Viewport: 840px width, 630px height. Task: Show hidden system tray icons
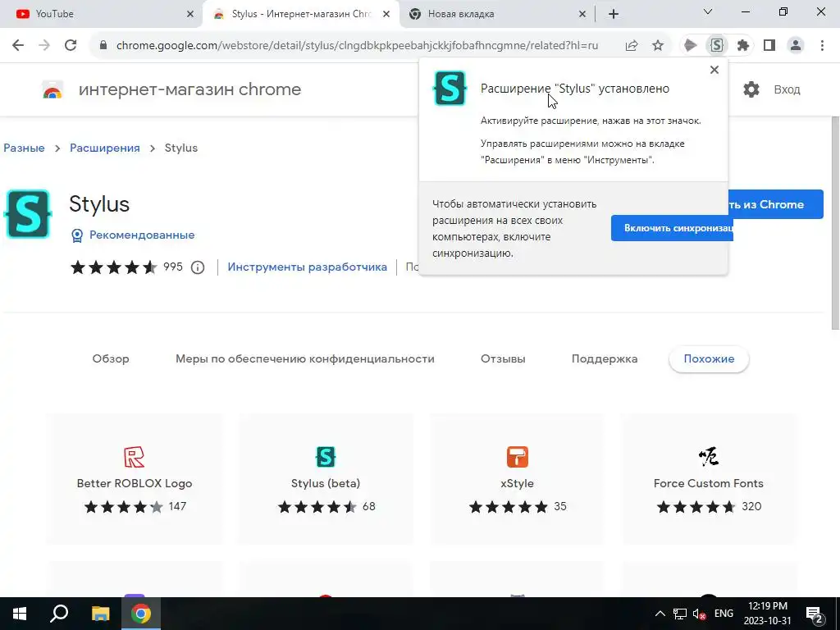coord(660,614)
